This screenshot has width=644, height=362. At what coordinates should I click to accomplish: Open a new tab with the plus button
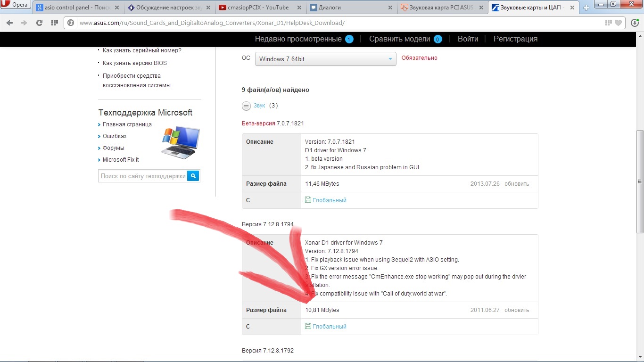point(586,8)
